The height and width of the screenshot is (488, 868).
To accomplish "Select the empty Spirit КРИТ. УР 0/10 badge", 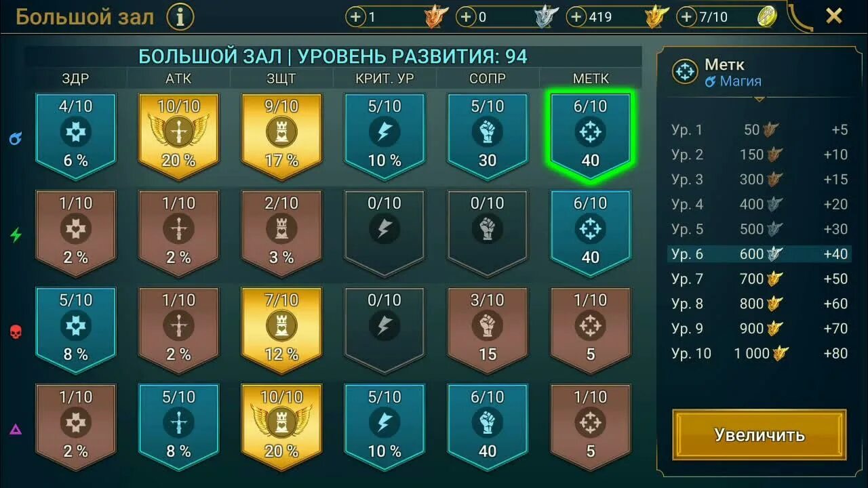I will (384, 233).
